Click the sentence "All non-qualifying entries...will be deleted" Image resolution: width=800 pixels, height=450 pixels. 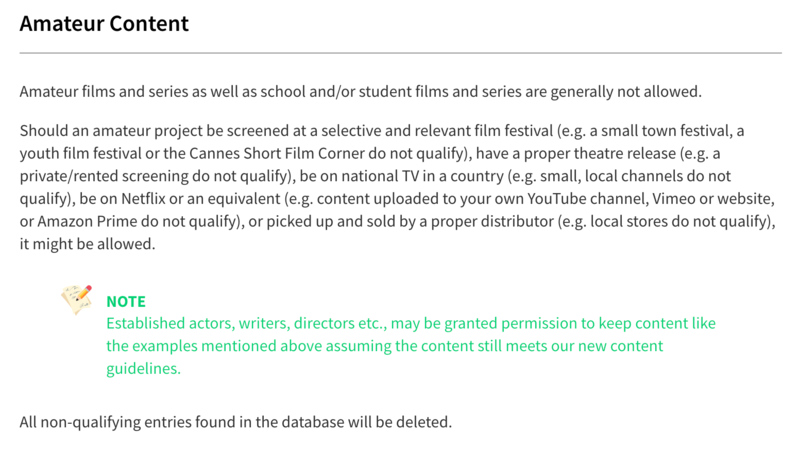[x=236, y=421]
